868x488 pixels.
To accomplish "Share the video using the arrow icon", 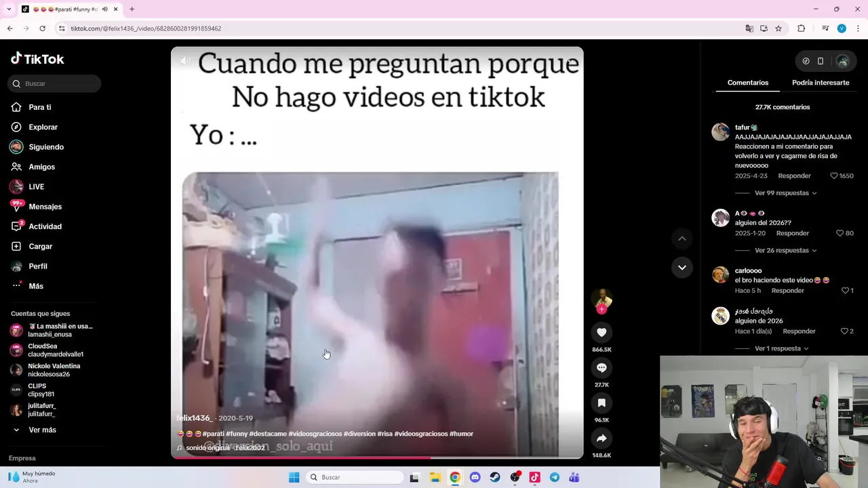I will pyautogui.click(x=601, y=439).
